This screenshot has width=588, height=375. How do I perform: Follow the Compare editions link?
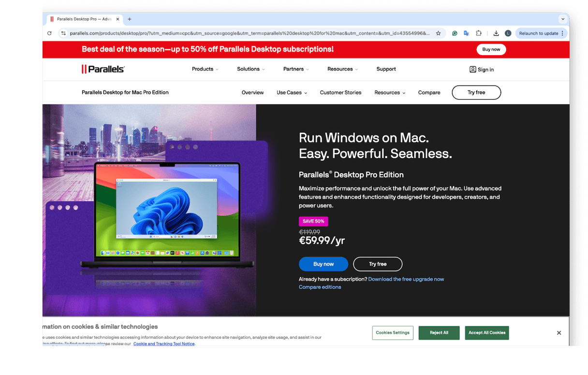(320, 287)
